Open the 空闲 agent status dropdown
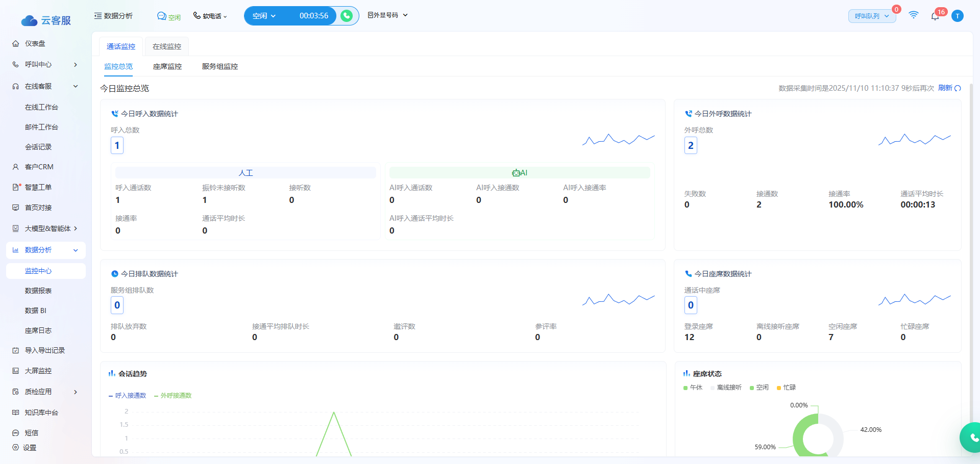Screen dimensions: 980x464 pos(264,16)
